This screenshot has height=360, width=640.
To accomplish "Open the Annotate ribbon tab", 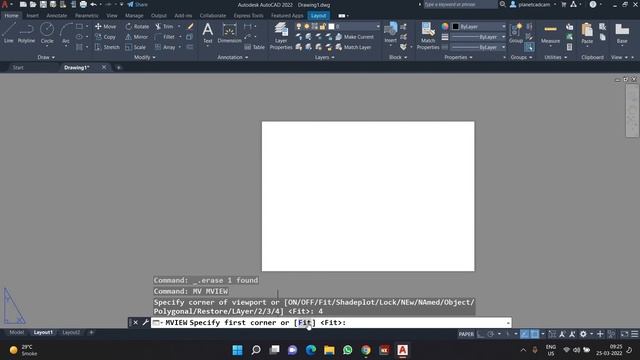I will pos(57,16).
